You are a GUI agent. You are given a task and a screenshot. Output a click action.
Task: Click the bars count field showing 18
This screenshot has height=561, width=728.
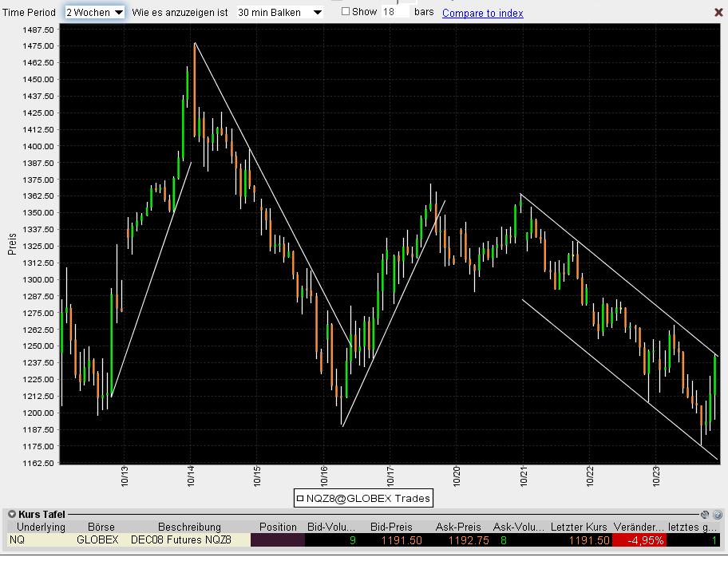(395, 12)
